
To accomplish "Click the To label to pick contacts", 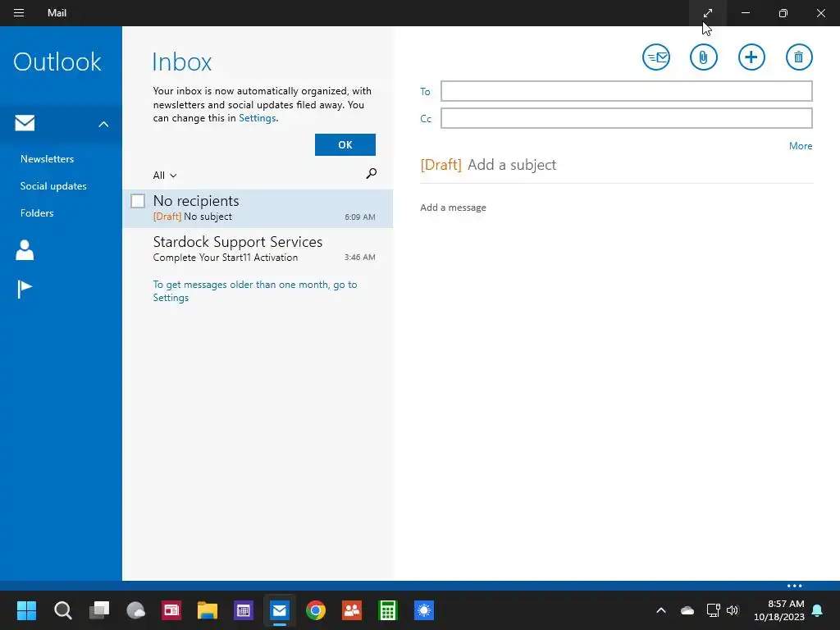I will click(x=425, y=92).
